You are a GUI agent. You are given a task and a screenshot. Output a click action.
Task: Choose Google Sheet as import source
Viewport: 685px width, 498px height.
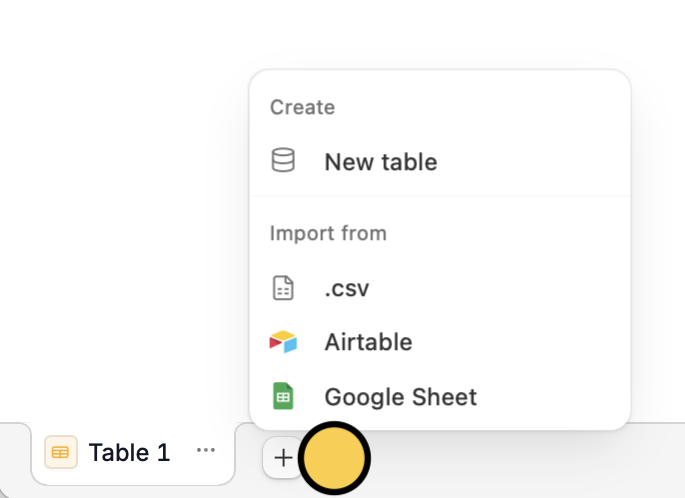400,396
